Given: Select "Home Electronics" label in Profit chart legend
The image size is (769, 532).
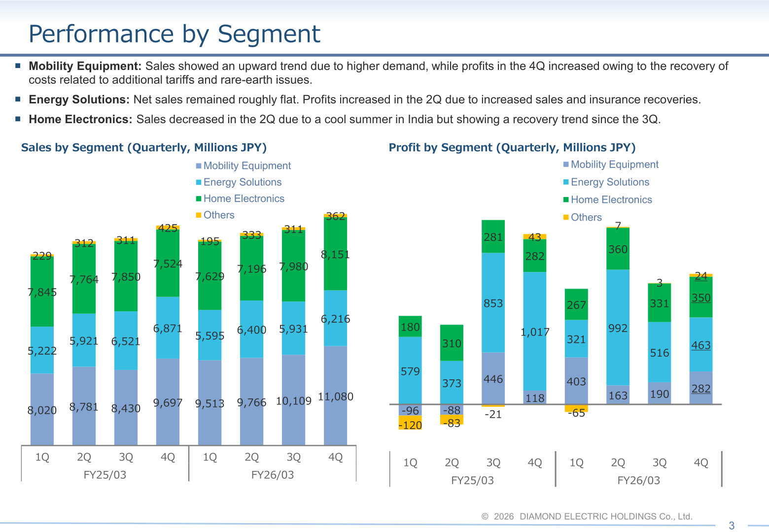Looking at the screenshot, I should (x=611, y=199).
